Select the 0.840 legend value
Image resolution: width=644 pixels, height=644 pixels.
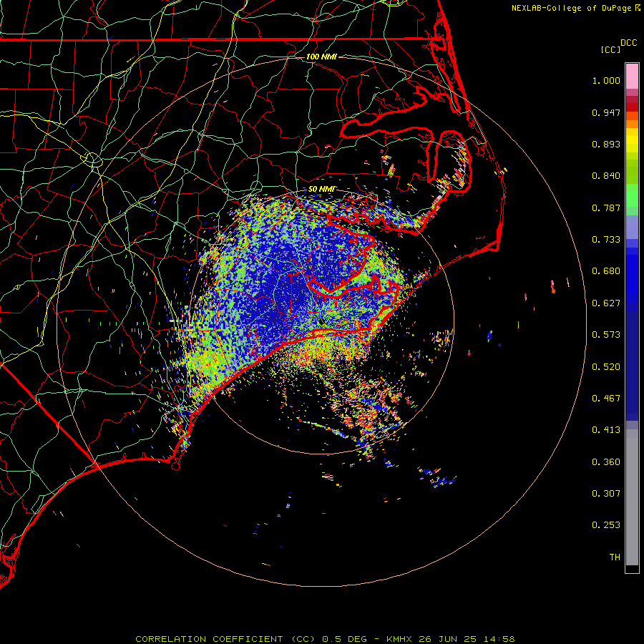tap(606, 176)
